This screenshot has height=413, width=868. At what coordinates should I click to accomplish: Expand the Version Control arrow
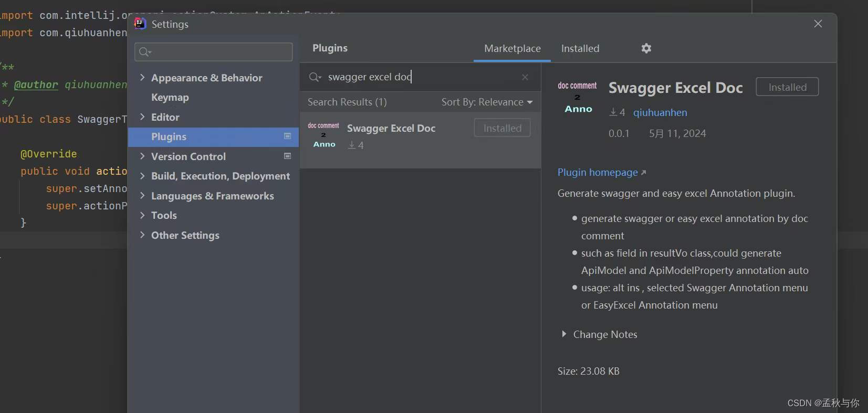click(142, 156)
